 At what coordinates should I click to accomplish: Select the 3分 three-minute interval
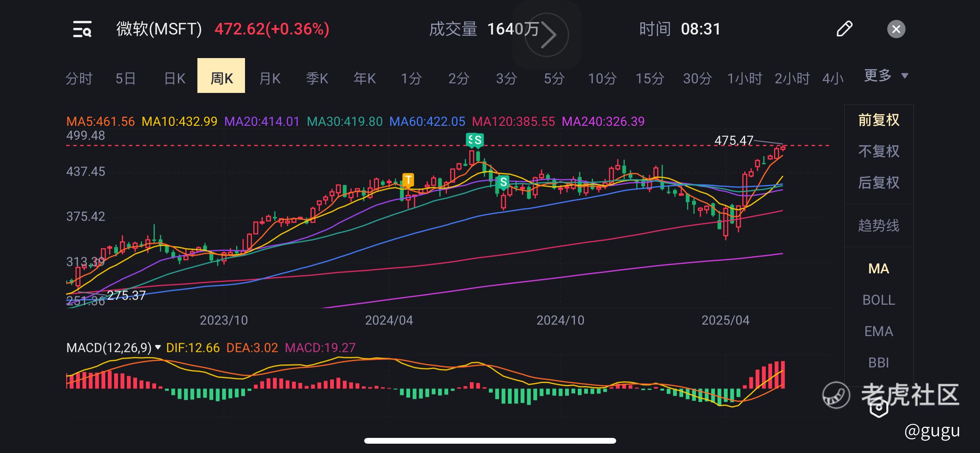pyautogui.click(x=507, y=79)
